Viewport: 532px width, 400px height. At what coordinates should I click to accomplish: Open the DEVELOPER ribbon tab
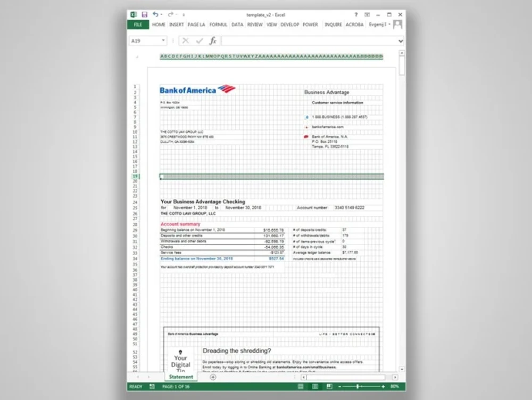point(290,25)
